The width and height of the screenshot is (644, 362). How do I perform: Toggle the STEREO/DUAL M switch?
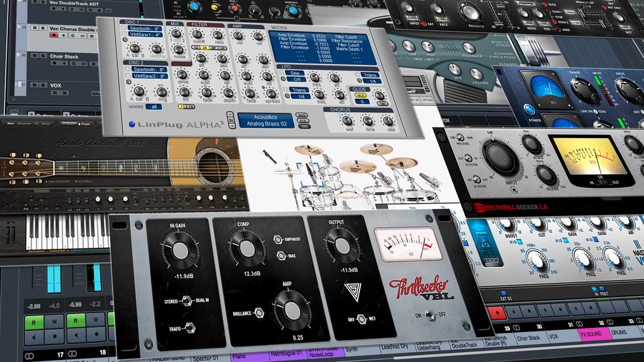tap(187, 300)
